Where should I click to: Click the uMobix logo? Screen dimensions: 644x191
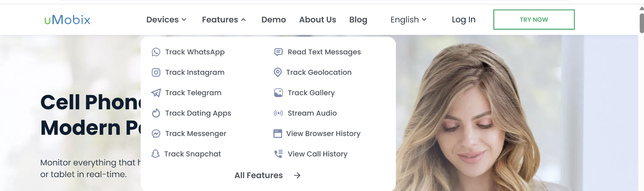click(x=67, y=20)
